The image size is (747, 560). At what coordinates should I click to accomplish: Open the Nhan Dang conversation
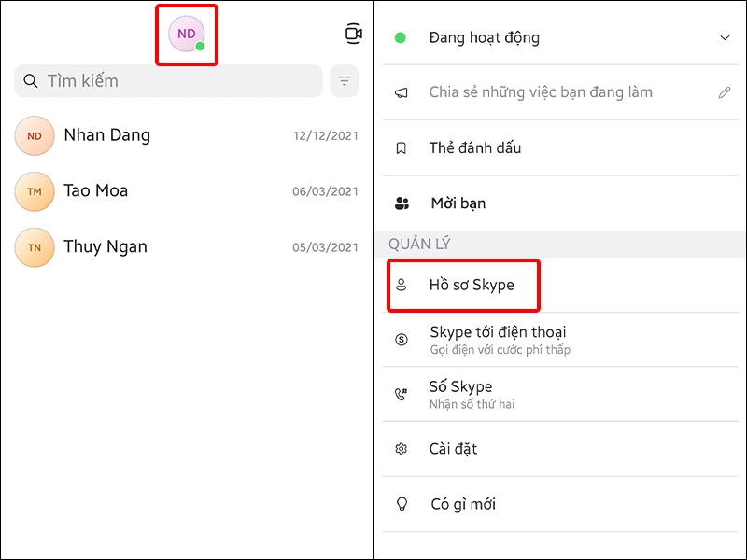[187, 135]
